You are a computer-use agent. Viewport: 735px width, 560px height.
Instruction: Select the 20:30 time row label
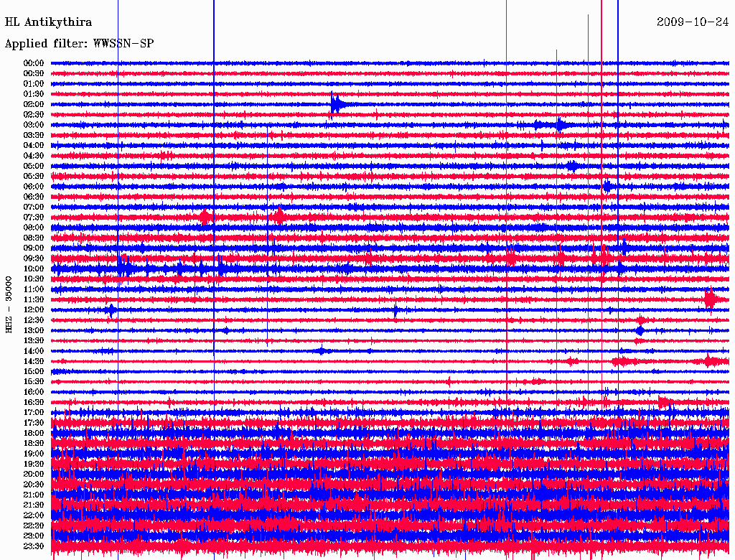(x=34, y=485)
